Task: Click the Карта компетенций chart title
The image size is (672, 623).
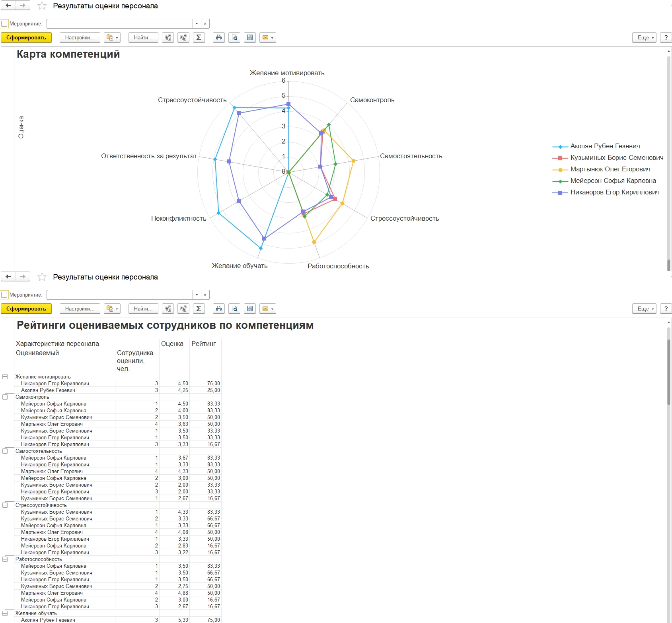Action: click(x=68, y=54)
